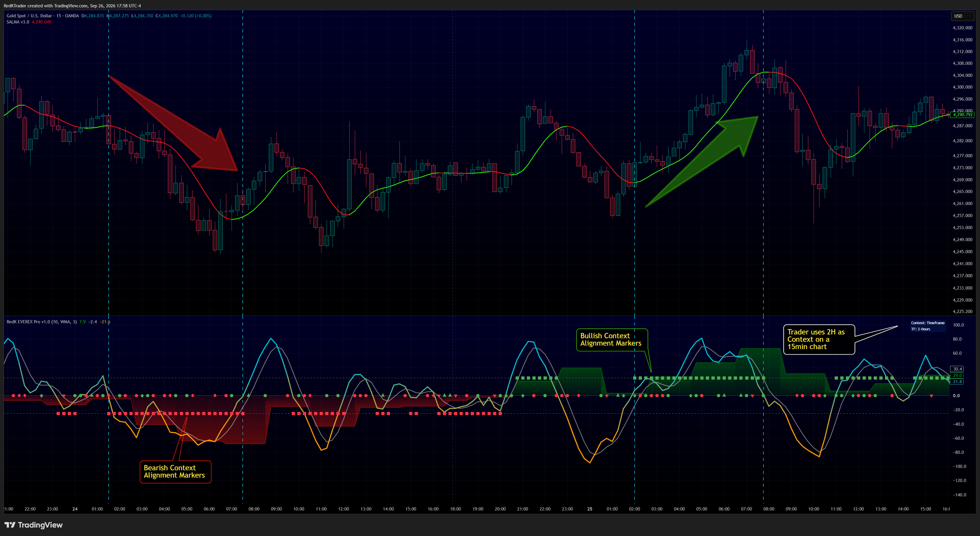Click the 30.4 value tag on indicator axis
Viewport: 980px width, 536px height.
click(x=957, y=369)
